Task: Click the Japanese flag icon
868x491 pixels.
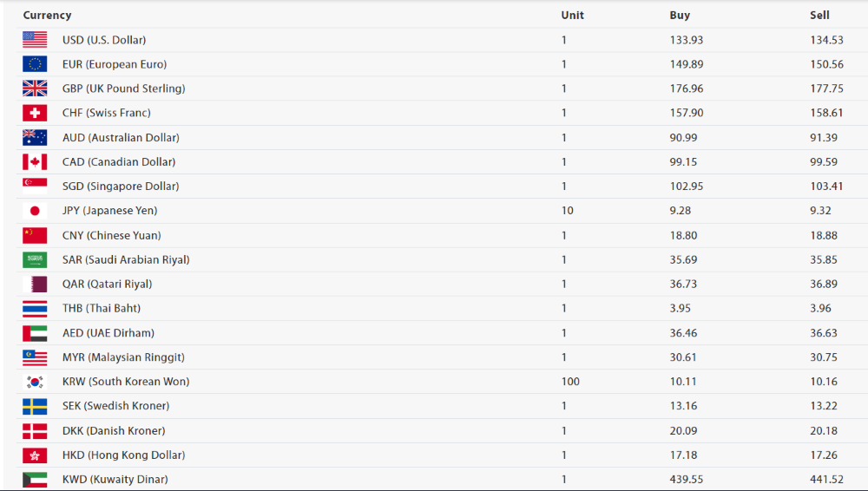Action: tap(35, 211)
